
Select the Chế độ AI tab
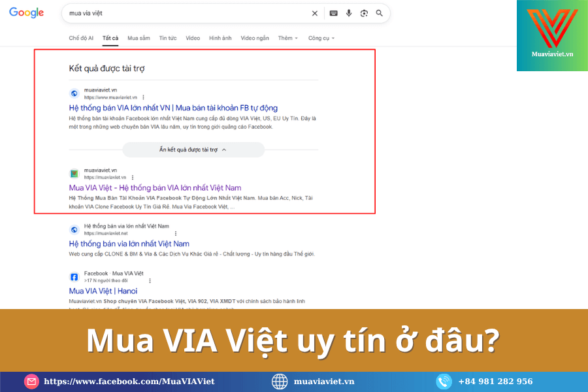pos(81,39)
